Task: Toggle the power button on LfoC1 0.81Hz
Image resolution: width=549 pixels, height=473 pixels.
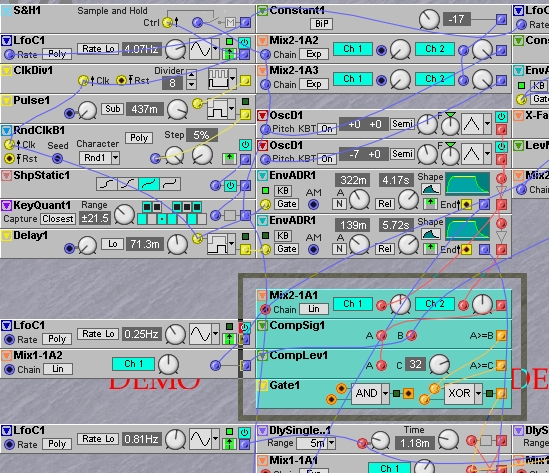Action: pyautogui.click(x=244, y=432)
